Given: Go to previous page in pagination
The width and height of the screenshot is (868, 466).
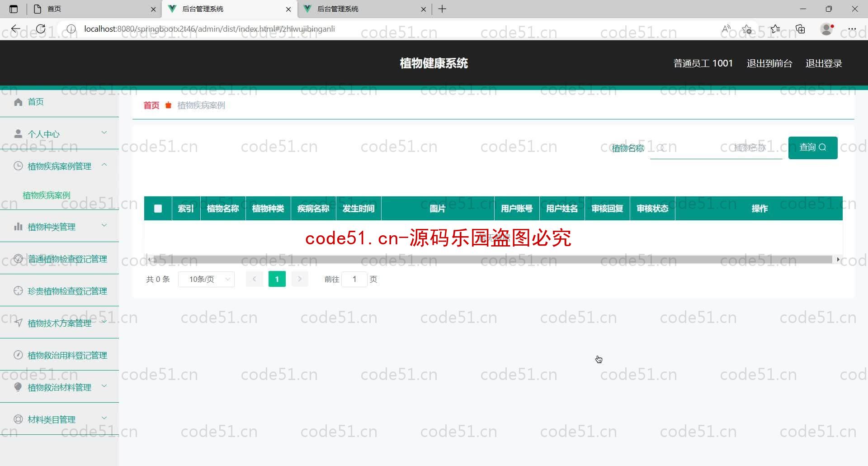Looking at the screenshot, I should [x=255, y=279].
